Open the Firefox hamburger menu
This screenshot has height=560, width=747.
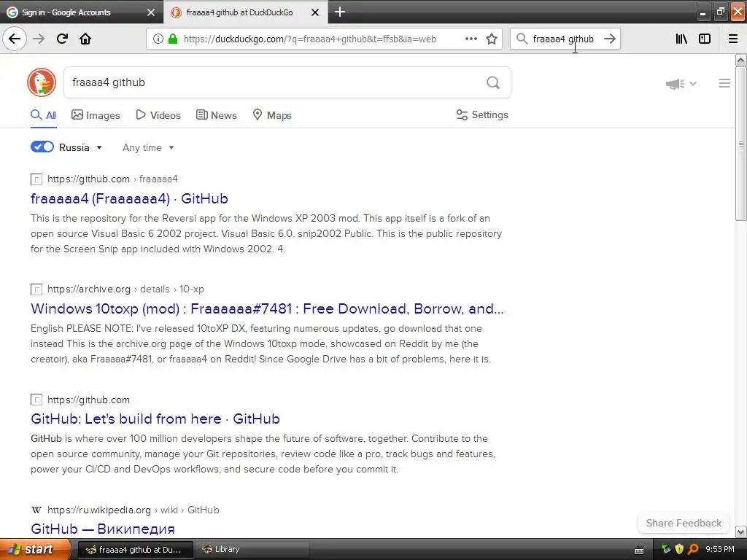click(733, 39)
